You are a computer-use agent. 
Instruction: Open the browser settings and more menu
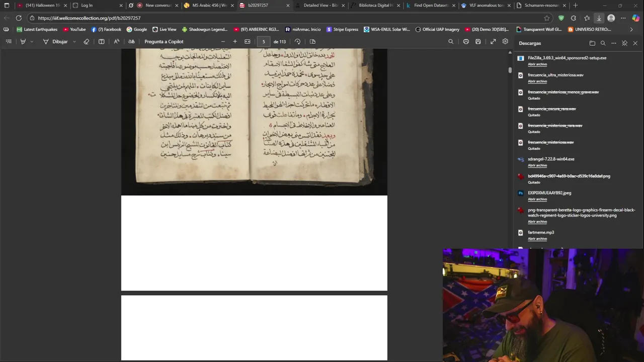623,18
